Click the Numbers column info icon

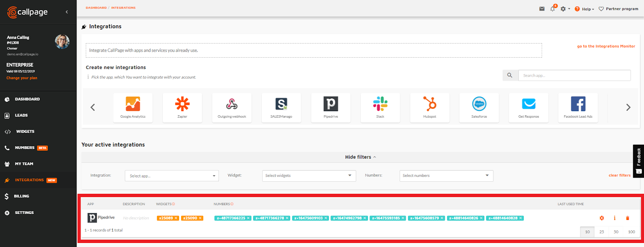pyautogui.click(x=232, y=204)
